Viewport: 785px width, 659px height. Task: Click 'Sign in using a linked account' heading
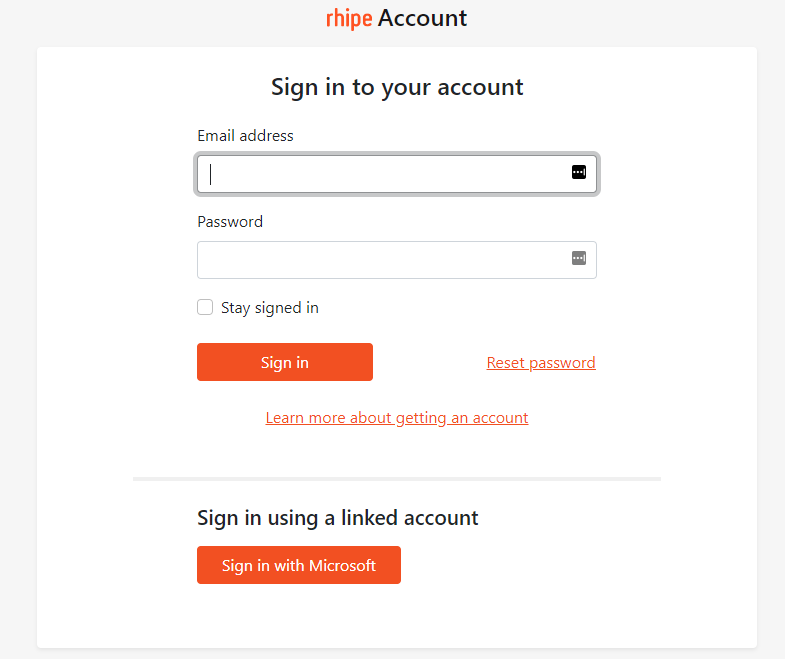click(338, 518)
